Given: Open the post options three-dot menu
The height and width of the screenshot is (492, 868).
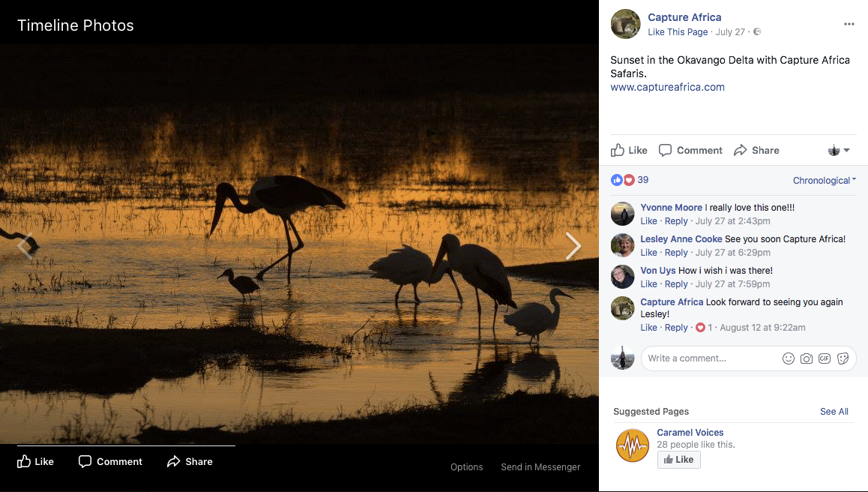Looking at the screenshot, I should click(x=849, y=24).
